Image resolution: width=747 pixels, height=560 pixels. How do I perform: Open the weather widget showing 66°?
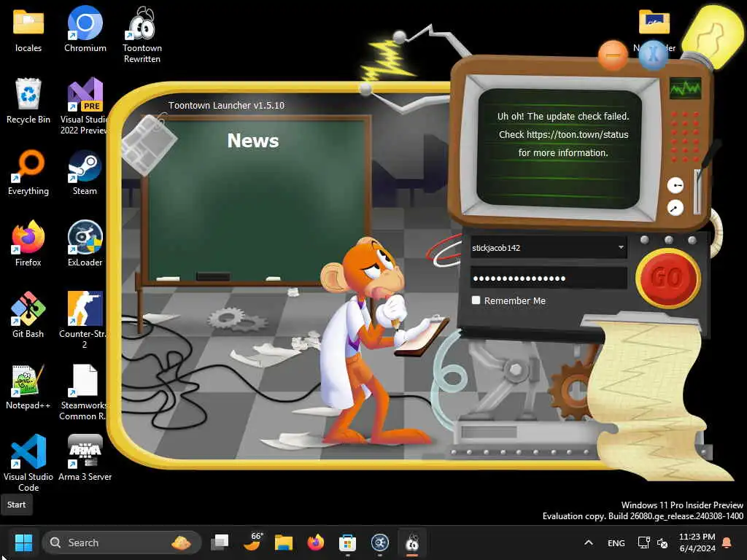[x=253, y=542]
